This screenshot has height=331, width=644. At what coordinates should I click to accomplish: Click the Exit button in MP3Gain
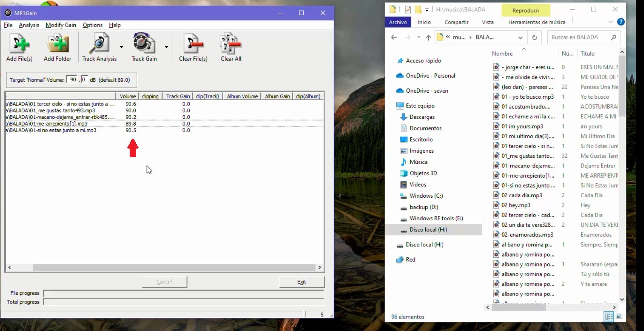pyautogui.click(x=302, y=282)
